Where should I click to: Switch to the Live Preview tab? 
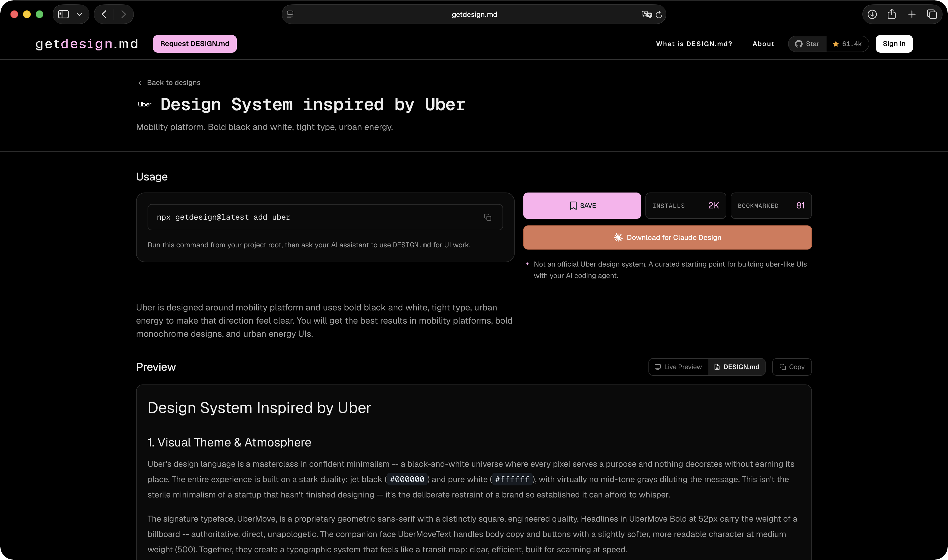tap(678, 367)
